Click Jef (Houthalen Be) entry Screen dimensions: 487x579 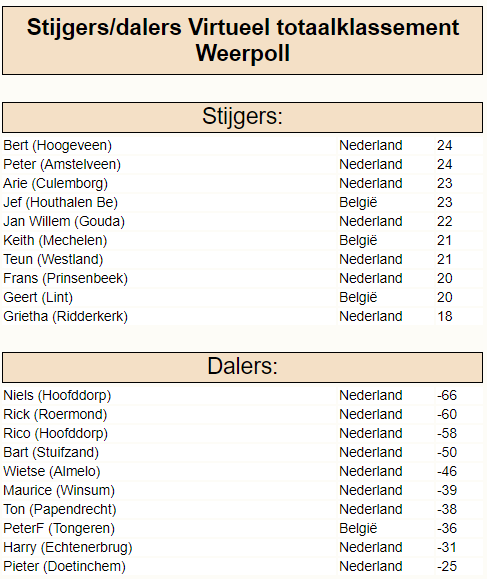point(61,202)
